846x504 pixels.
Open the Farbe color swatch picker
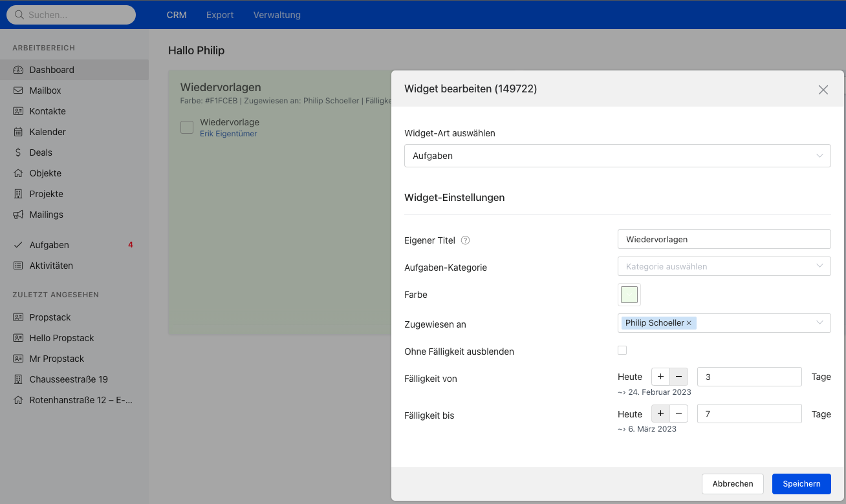tap(629, 295)
